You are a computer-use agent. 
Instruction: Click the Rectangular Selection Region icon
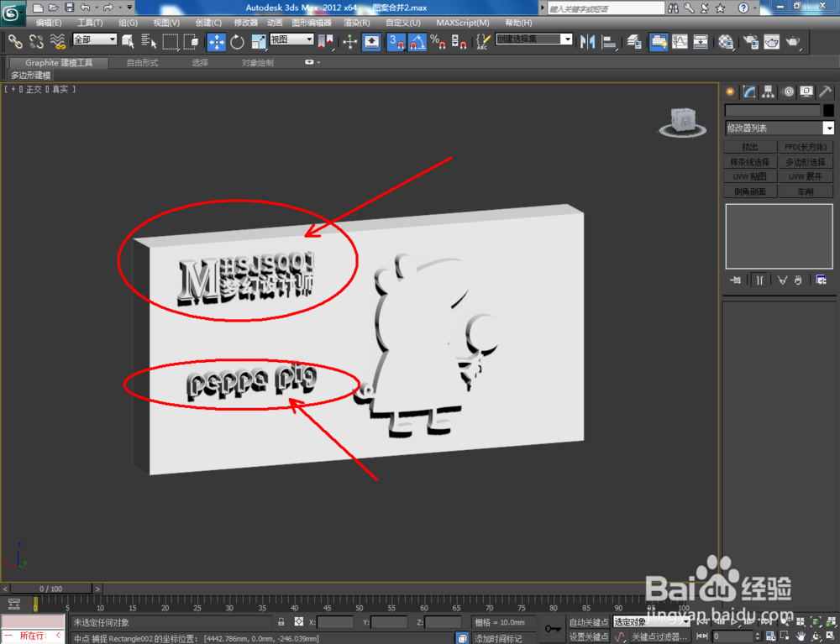pos(171,41)
